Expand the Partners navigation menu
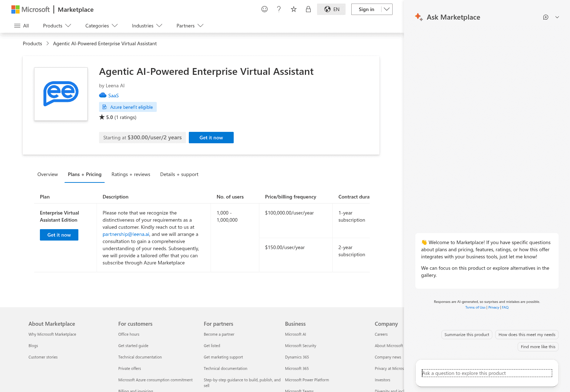This screenshot has height=392, width=570. [x=190, y=26]
